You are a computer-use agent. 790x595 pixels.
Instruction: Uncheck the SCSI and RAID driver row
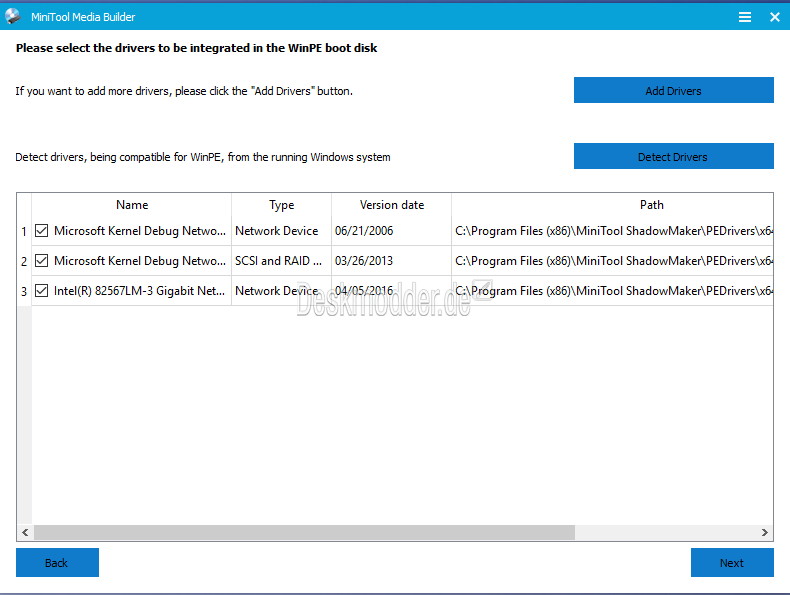click(41, 260)
